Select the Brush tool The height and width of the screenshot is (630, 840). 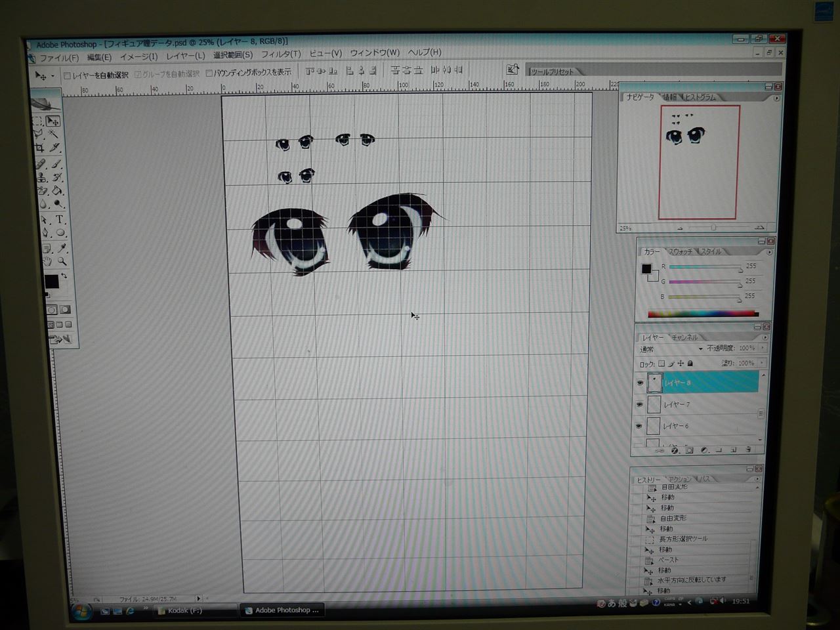[56, 164]
